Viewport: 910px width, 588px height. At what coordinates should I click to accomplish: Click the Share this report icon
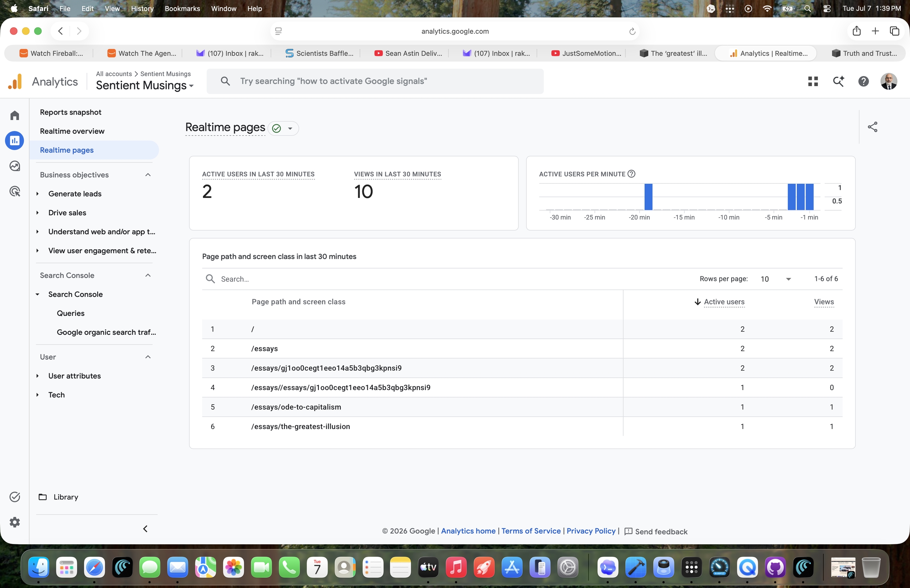point(873,127)
